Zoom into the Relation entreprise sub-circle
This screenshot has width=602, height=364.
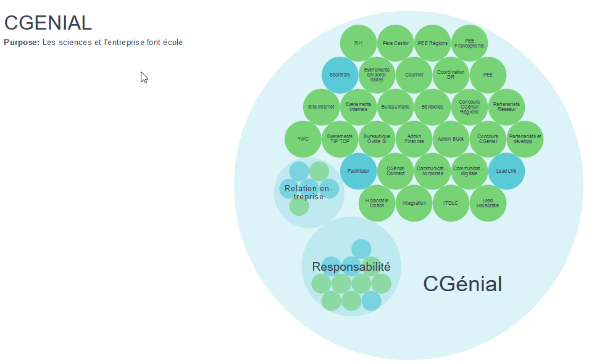pos(308,209)
